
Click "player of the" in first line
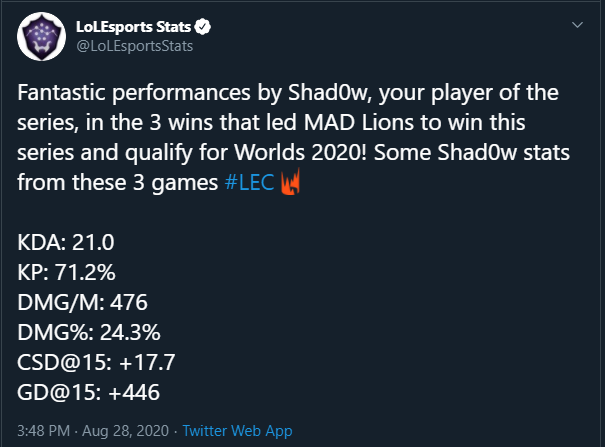pyautogui.click(x=495, y=93)
